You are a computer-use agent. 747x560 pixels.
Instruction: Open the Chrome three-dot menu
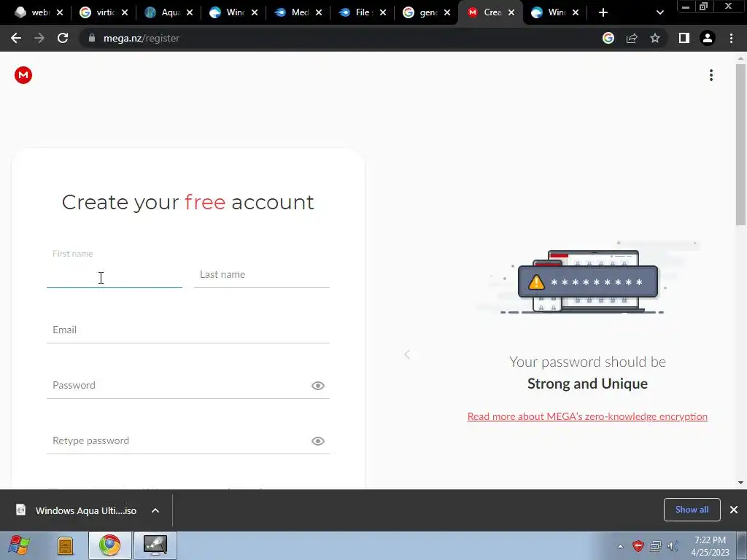tap(731, 38)
